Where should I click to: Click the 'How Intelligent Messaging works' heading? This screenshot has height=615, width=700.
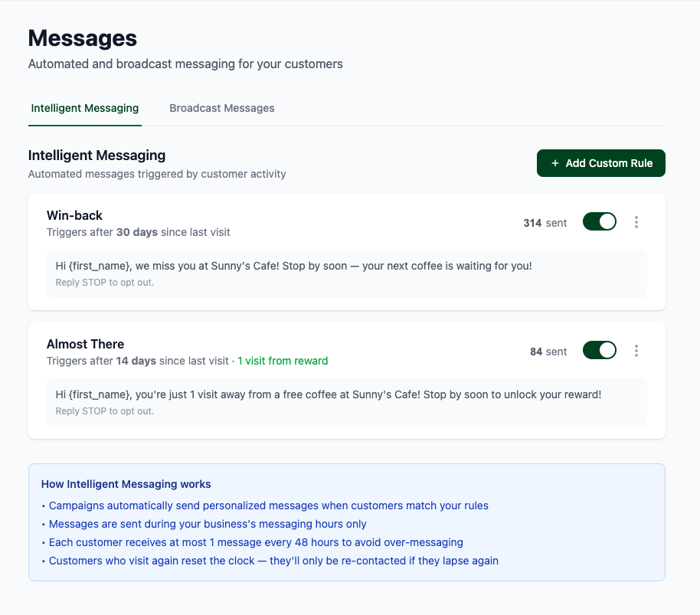(126, 484)
